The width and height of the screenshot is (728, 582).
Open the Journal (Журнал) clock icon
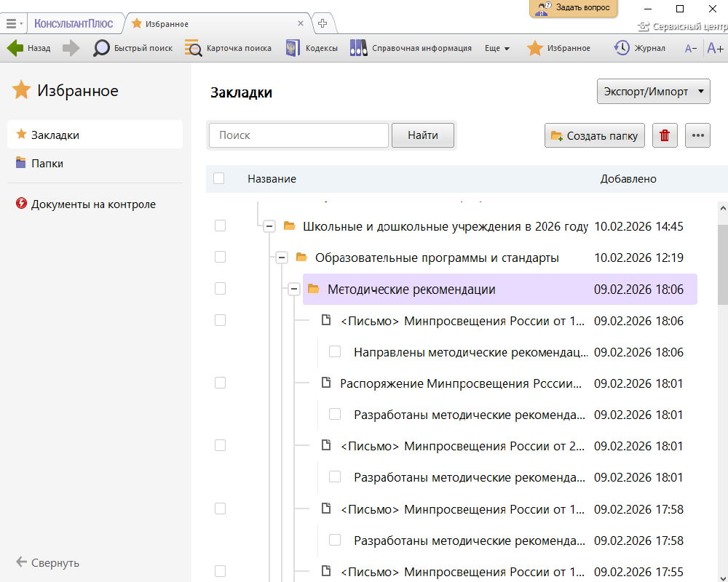(x=622, y=48)
